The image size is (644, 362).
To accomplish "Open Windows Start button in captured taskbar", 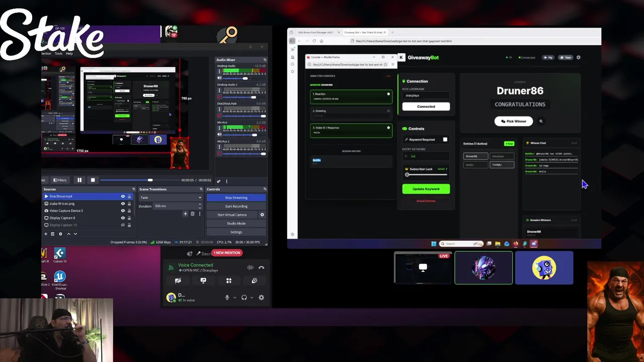I will click(x=434, y=244).
